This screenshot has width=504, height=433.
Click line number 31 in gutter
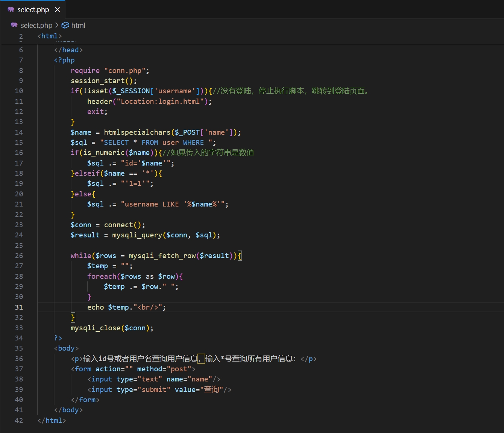click(x=19, y=307)
